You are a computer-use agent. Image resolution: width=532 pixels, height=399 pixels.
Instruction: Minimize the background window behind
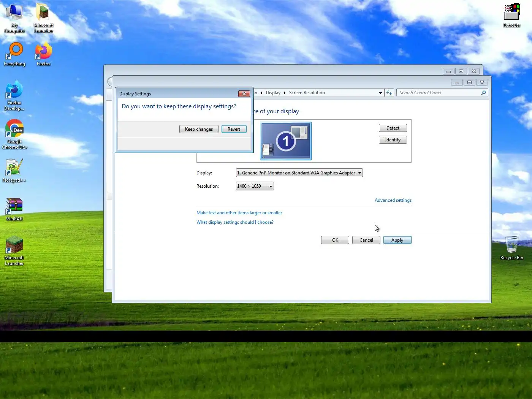coord(448,71)
